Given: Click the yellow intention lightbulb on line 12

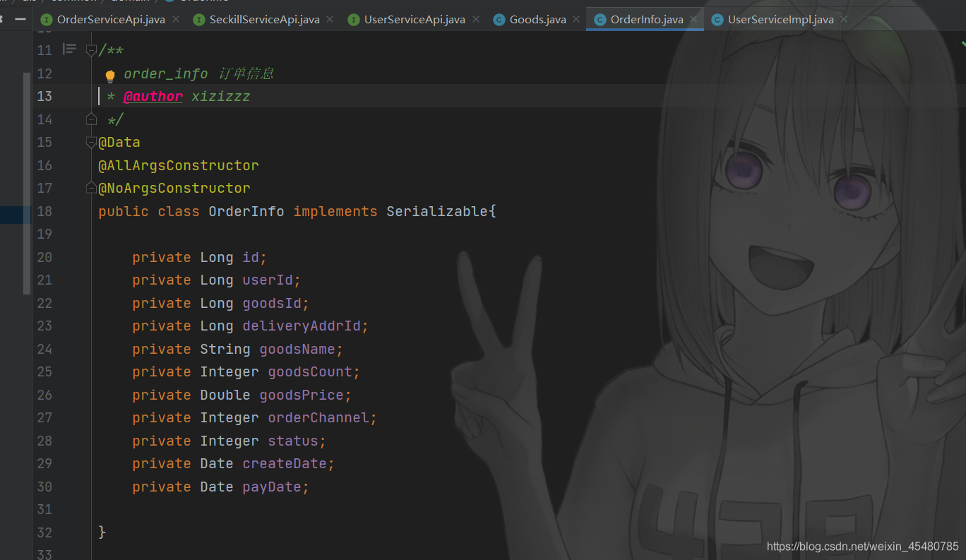Looking at the screenshot, I should pos(110,75).
